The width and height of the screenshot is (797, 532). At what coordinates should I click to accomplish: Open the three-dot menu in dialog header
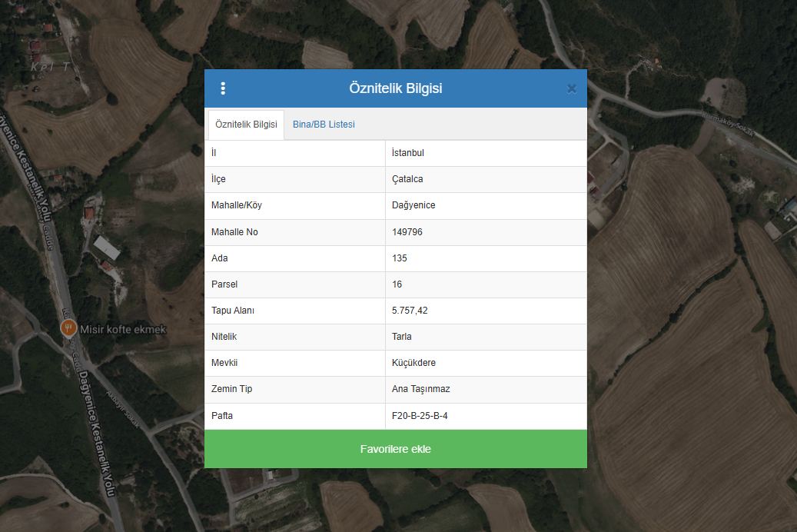(x=223, y=88)
